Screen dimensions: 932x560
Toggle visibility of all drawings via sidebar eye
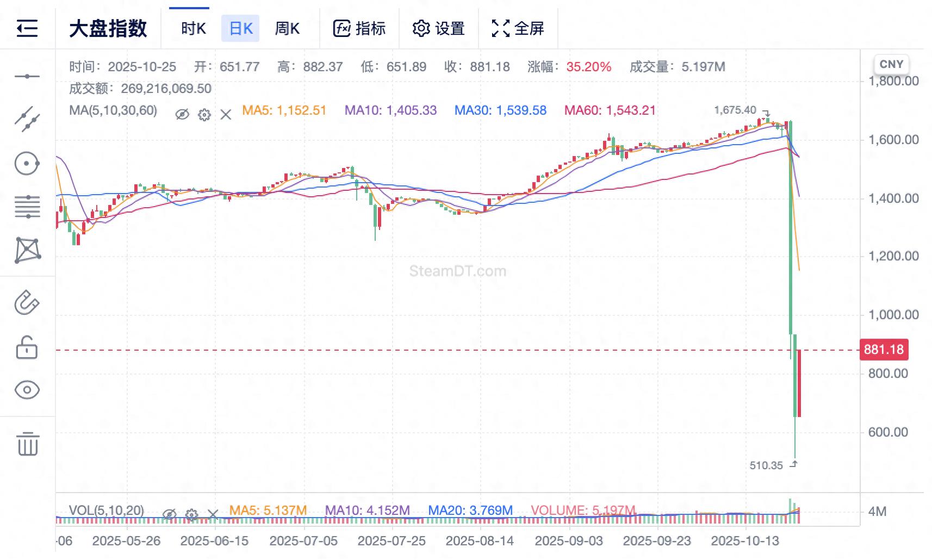click(28, 389)
